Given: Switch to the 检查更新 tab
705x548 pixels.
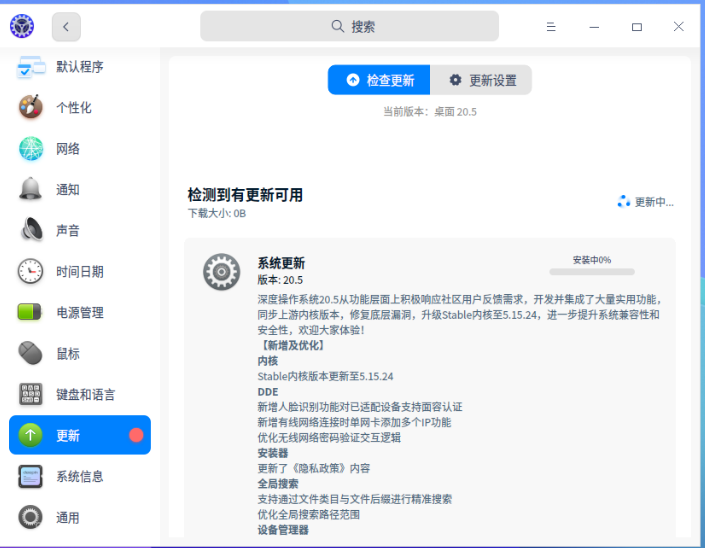Looking at the screenshot, I should click(x=379, y=80).
